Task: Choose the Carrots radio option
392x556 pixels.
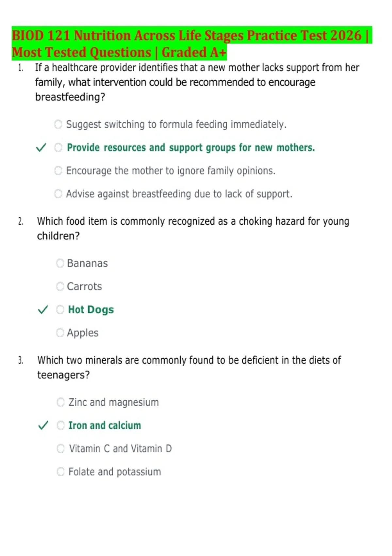Action: pyautogui.click(x=60, y=287)
